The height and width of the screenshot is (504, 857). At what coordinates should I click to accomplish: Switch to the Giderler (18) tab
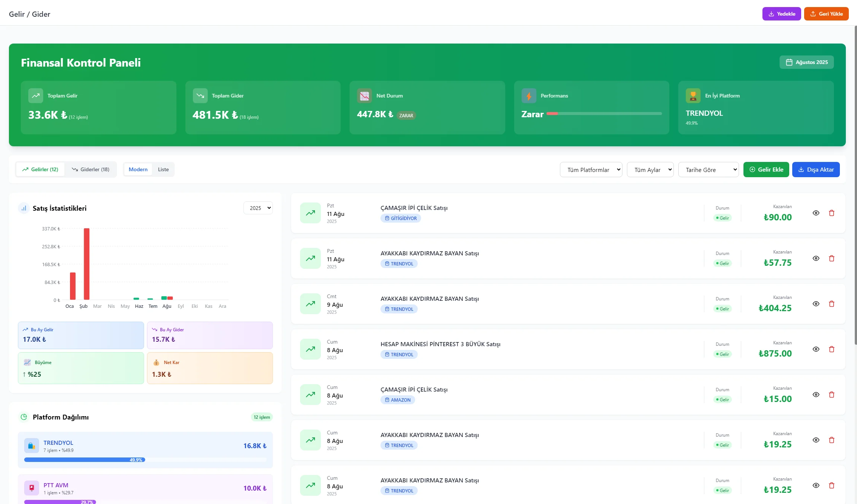[90, 169]
